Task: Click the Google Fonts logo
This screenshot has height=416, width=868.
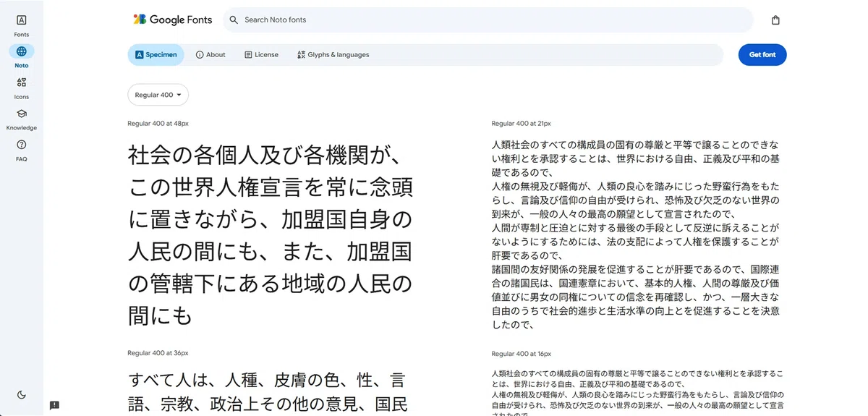Action: coord(173,20)
